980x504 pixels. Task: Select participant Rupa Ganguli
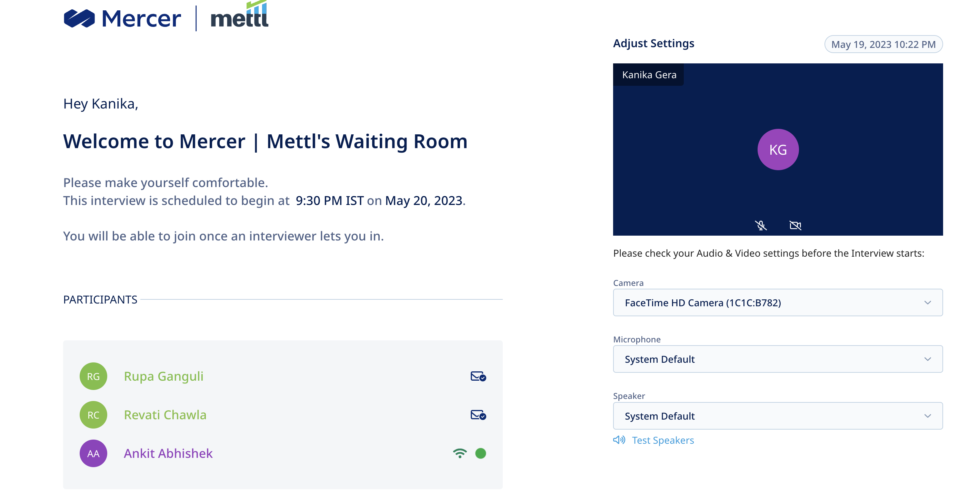pos(163,376)
